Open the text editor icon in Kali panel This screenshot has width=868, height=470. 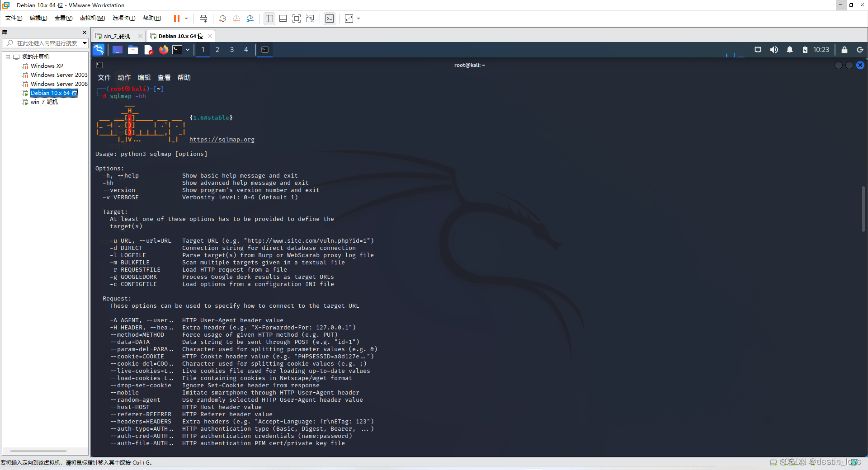click(x=148, y=50)
